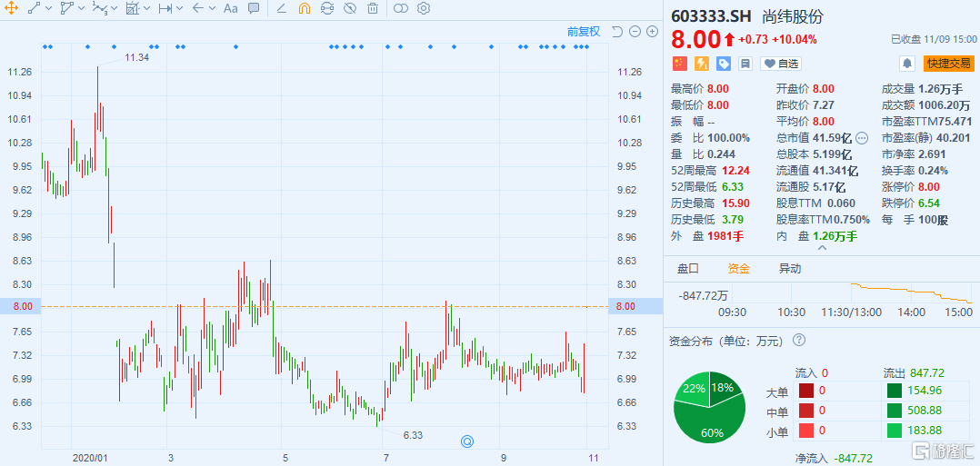
Task: Expand the range measure tool dropdown
Action: (x=180, y=9)
